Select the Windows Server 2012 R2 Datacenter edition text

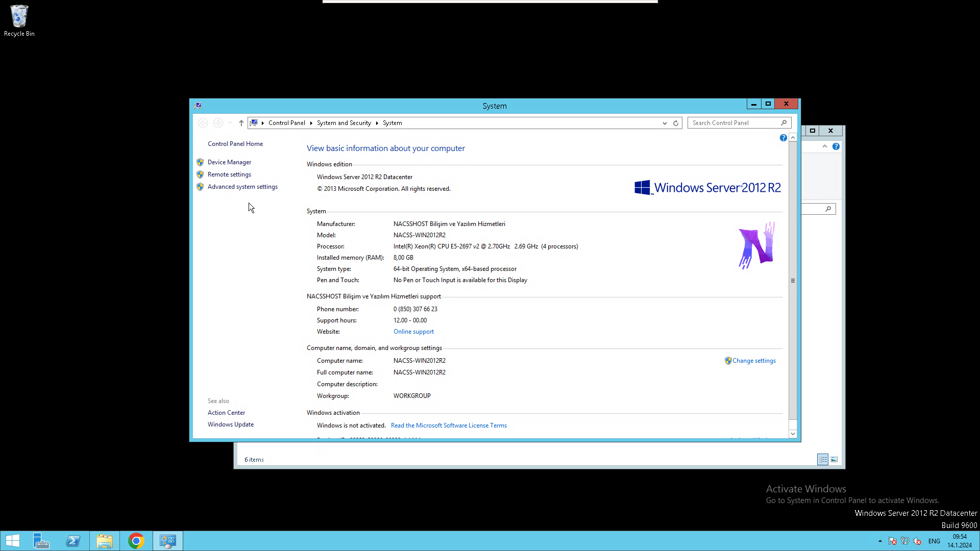pyautogui.click(x=364, y=177)
